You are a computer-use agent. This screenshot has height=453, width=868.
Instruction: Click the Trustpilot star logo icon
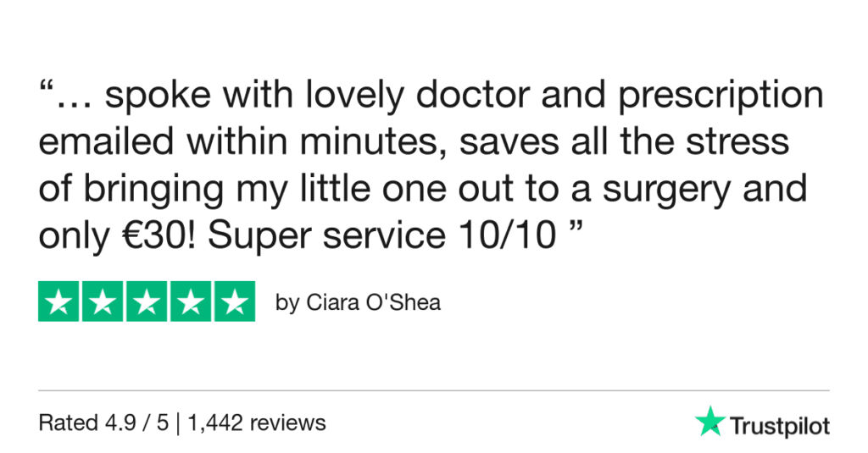[709, 423]
